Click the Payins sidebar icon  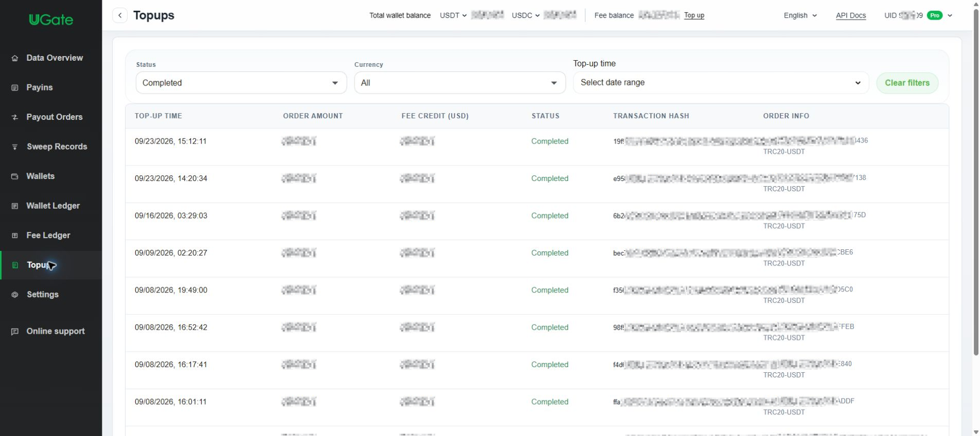point(15,88)
